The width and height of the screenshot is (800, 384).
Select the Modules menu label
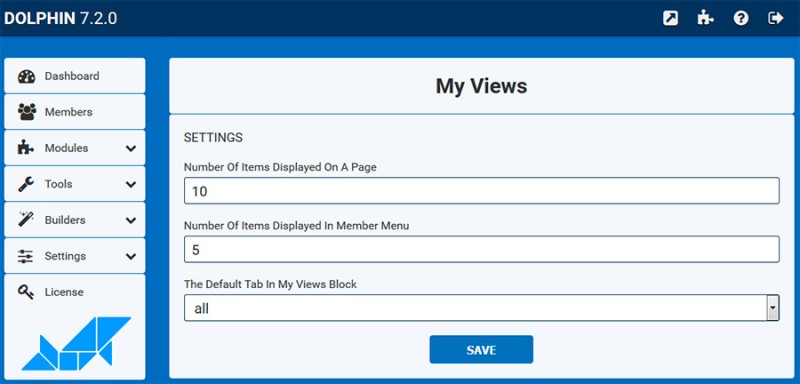[x=66, y=148]
